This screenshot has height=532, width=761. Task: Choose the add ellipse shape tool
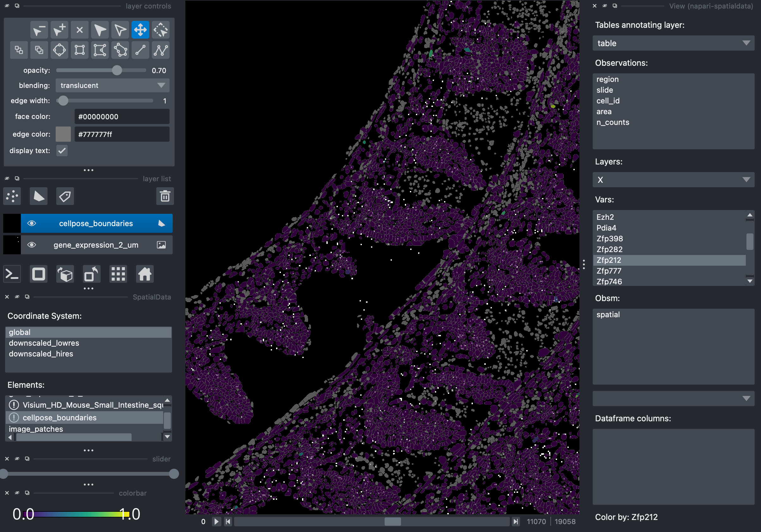59,50
